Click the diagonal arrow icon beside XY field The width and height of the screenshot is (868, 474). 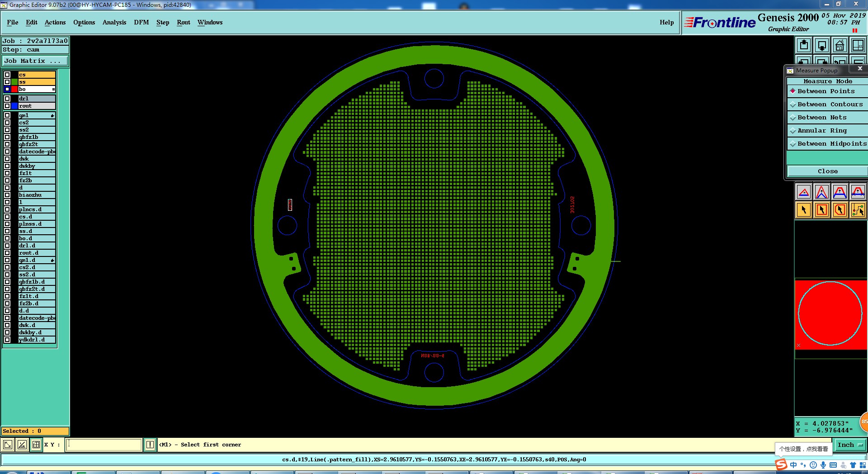pos(8,445)
